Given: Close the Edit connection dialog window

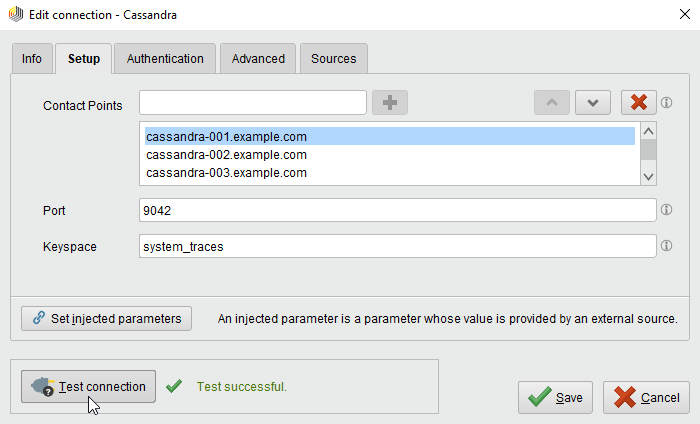Looking at the screenshot, I should click(x=673, y=16).
